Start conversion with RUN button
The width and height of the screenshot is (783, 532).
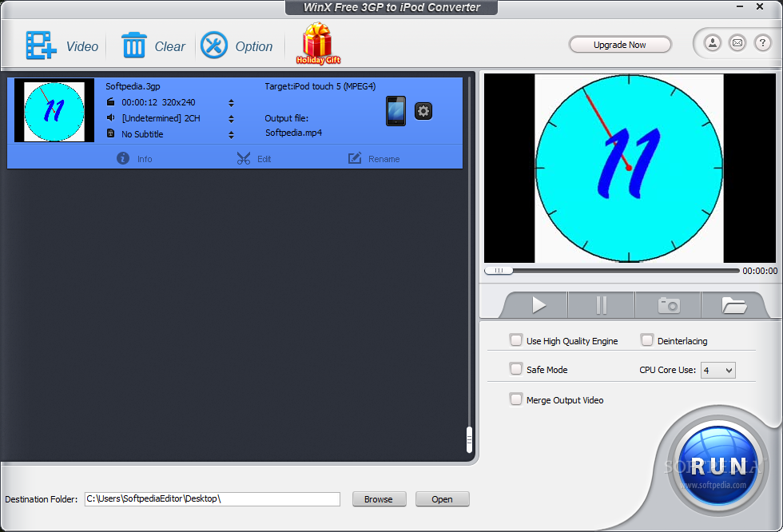coord(718,466)
